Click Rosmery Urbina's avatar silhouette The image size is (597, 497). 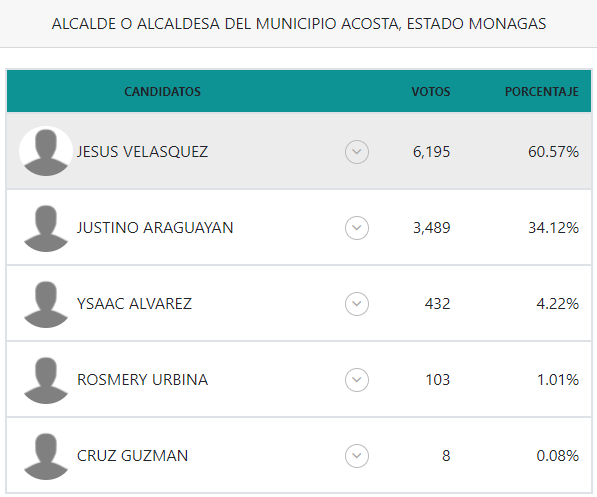tap(46, 380)
